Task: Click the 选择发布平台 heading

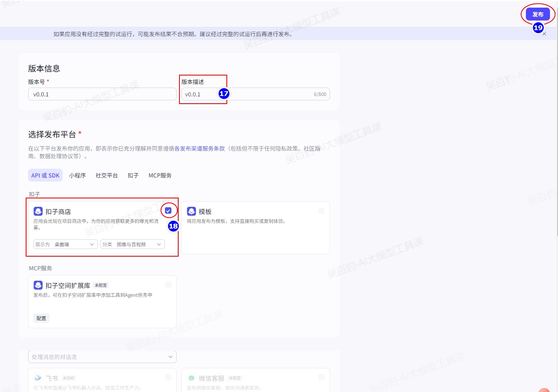Action: tap(52, 134)
